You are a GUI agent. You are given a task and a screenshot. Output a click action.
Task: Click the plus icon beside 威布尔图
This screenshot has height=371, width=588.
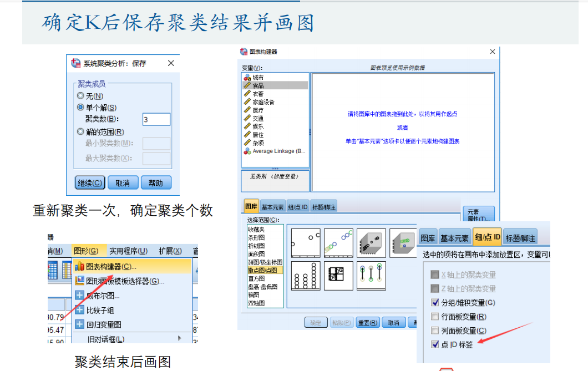79,295
